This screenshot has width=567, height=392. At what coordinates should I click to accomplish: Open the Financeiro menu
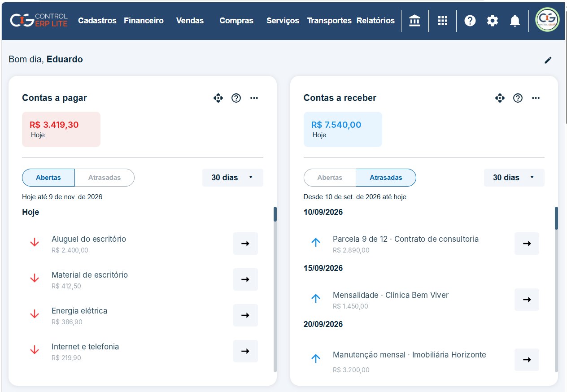144,21
